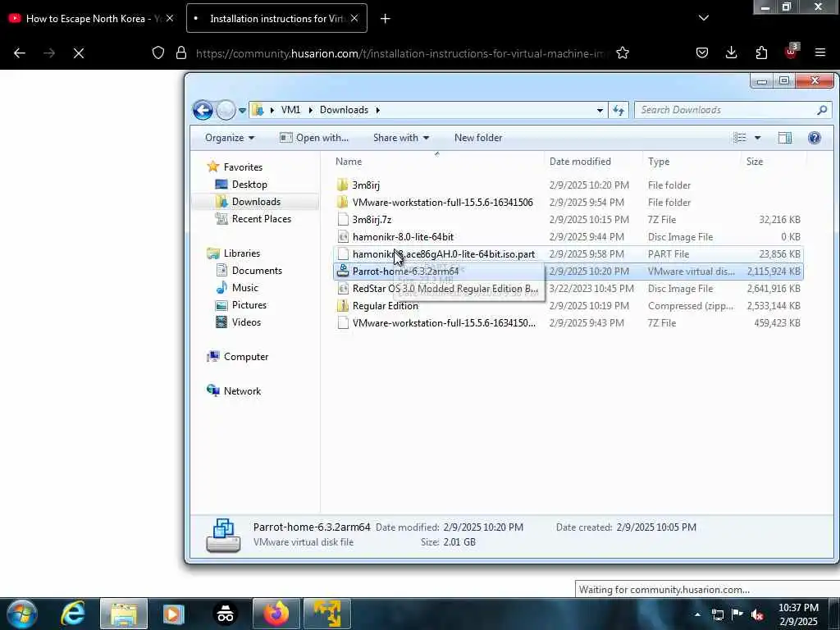This screenshot has height=630, width=840.
Task: Click the Firefox URL address field
Action: tap(402, 53)
